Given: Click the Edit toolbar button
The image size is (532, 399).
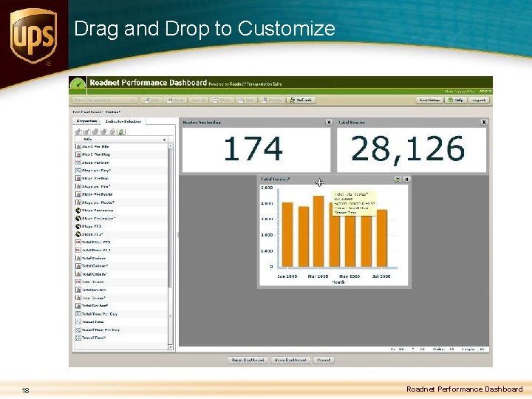Looking at the screenshot, I should click(x=151, y=100).
